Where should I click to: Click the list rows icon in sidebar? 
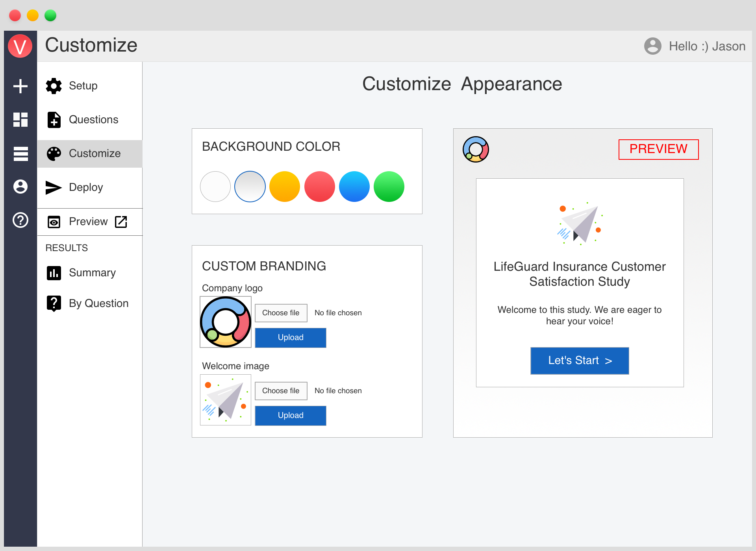coord(20,153)
